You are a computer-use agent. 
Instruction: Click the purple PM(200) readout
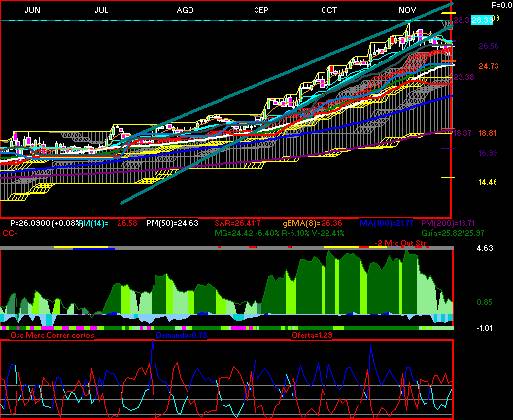pos(448,223)
